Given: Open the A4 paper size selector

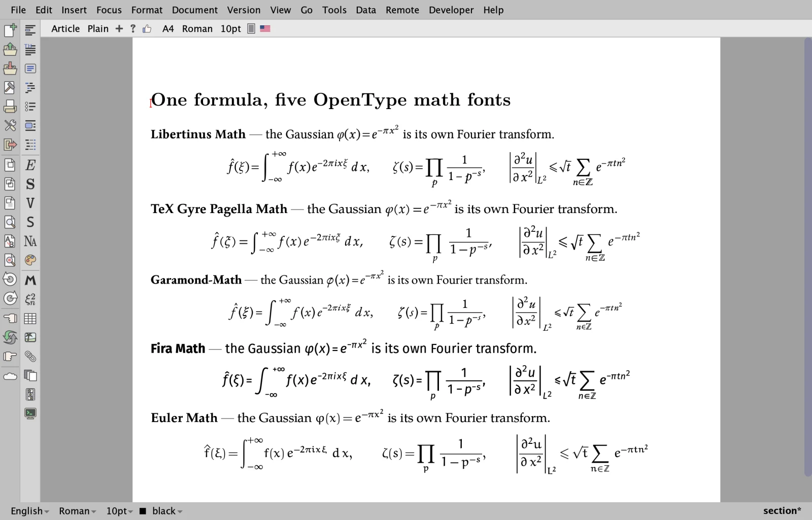Looking at the screenshot, I should pyautogui.click(x=168, y=29).
